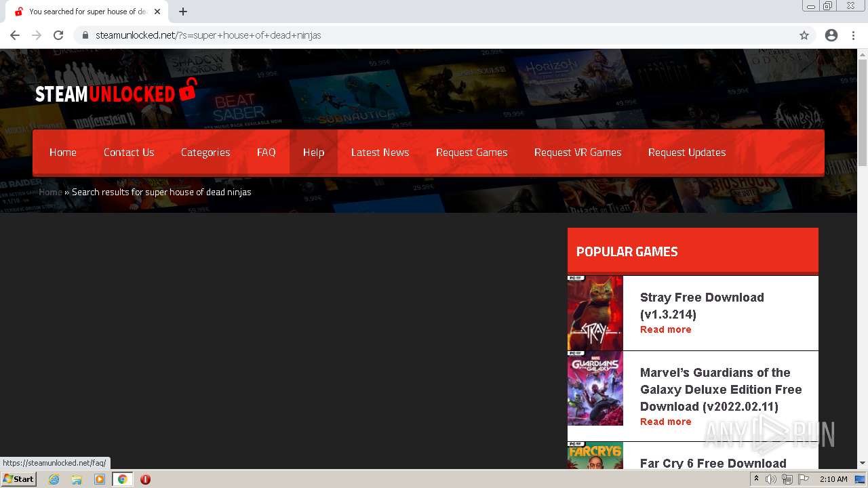Click Read more under Guardians of the Galaxy
This screenshot has width=868, height=488.
click(666, 422)
